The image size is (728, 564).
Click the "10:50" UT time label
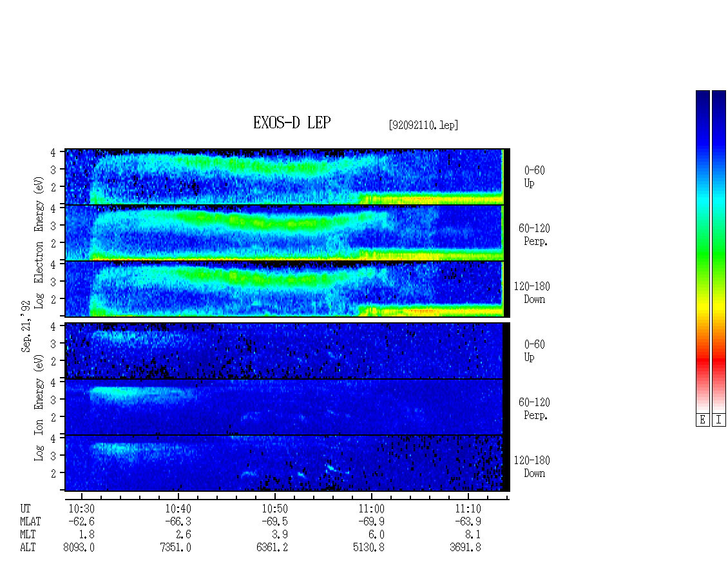275,509
